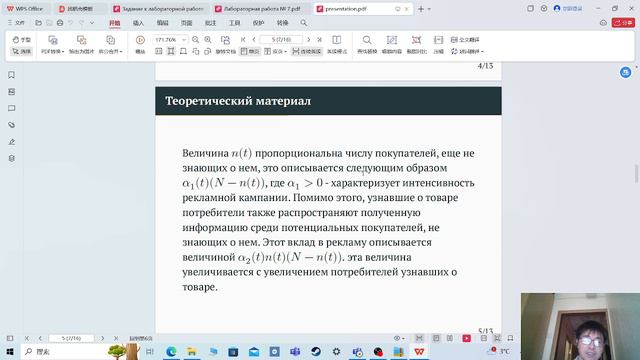The width and height of the screenshot is (640, 360).
Task: Click the Windows Start button
Action: click(10, 351)
